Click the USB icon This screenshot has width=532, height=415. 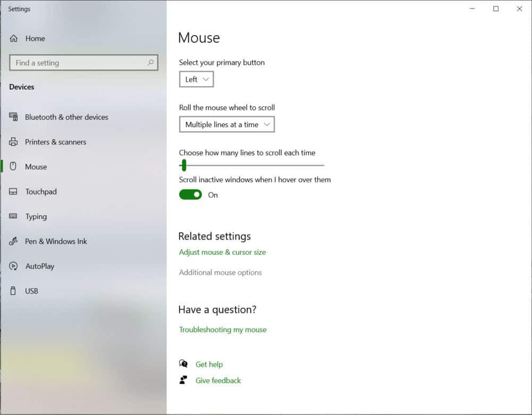13,291
